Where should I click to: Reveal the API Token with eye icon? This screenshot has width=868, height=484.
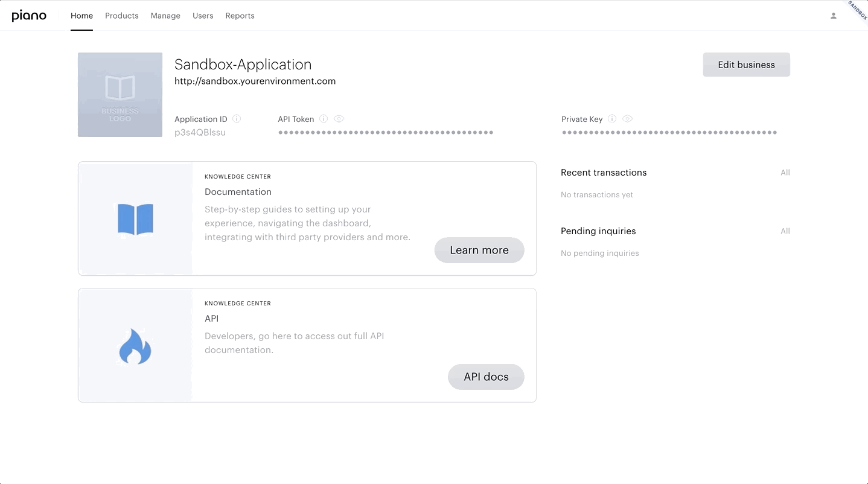339,119
